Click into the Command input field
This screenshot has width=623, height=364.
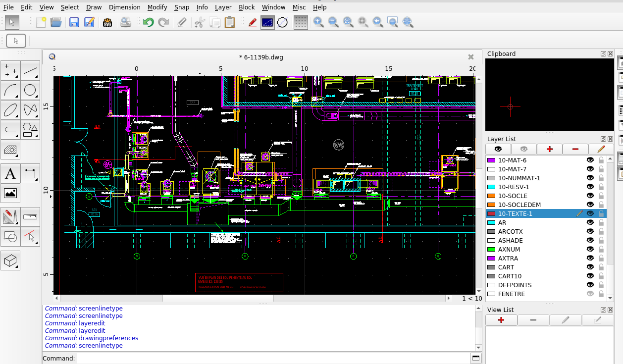272,358
